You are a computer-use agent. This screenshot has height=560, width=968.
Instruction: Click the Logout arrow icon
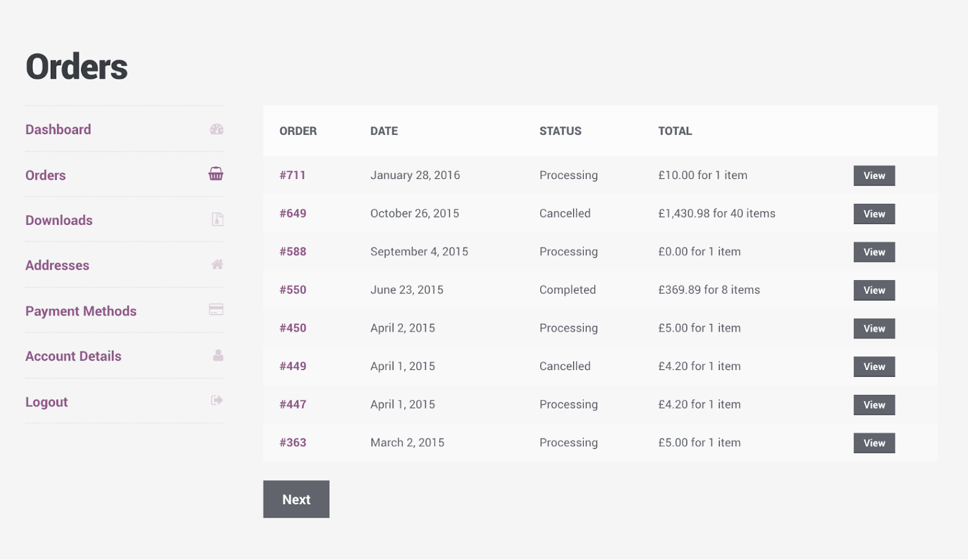tap(217, 400)
